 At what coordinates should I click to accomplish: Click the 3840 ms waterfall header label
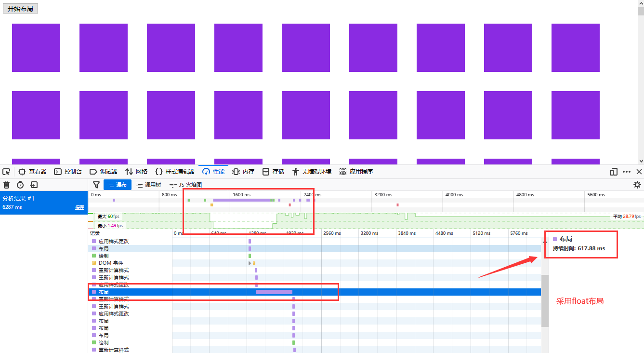(407, 233)
